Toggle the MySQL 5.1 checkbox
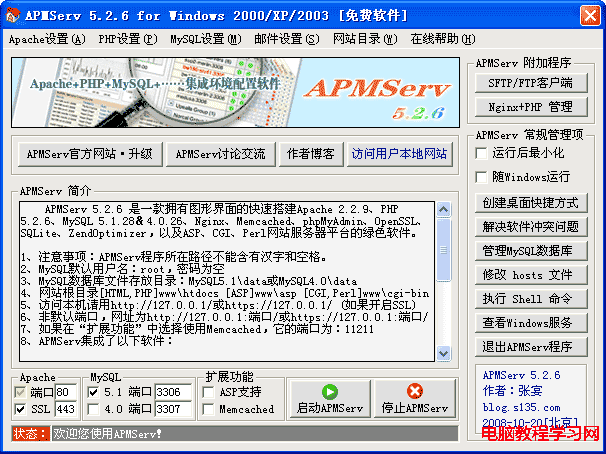This screenshot has height=454, width=606. (93, 393)
